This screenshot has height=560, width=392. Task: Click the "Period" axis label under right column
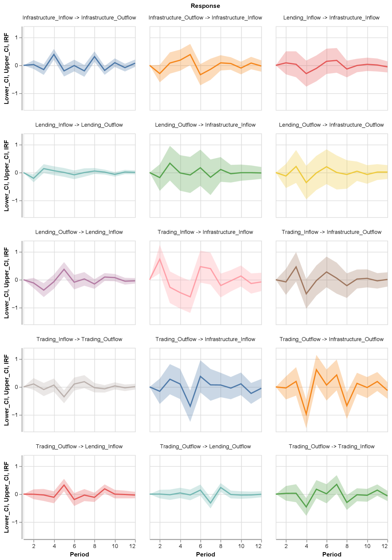pos(332,554)
